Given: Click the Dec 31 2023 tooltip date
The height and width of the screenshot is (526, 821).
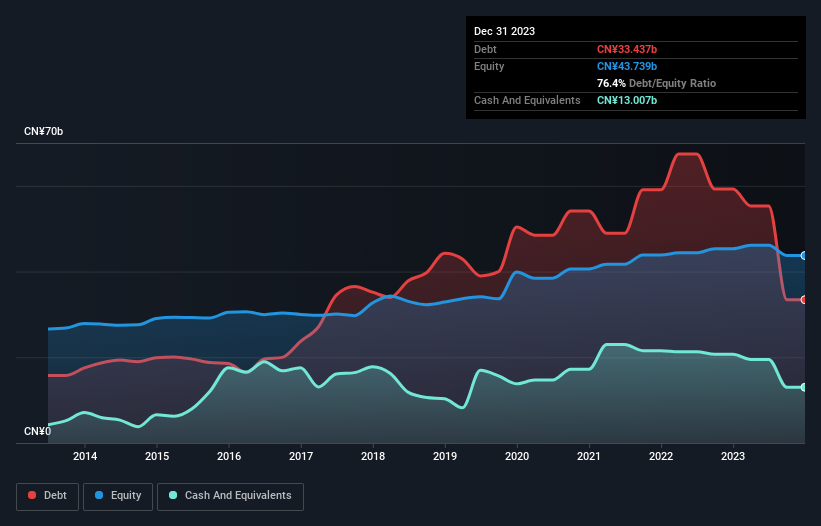Looking at the screenshot, I should click(504, 31).
